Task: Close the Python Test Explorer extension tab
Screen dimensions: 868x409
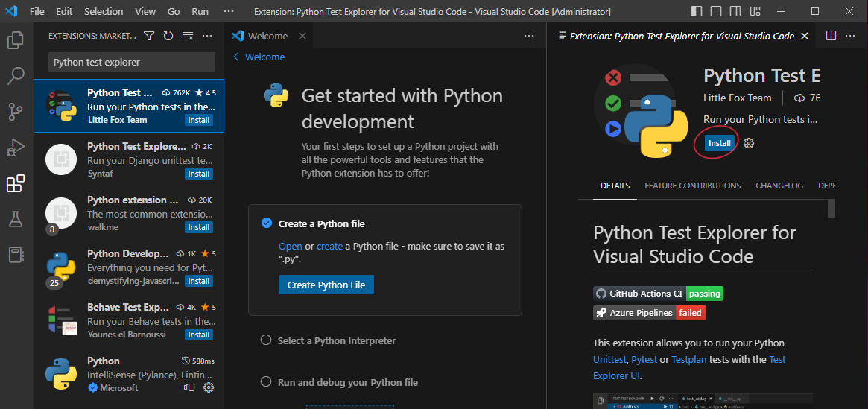Action: [x=805, y=36]
